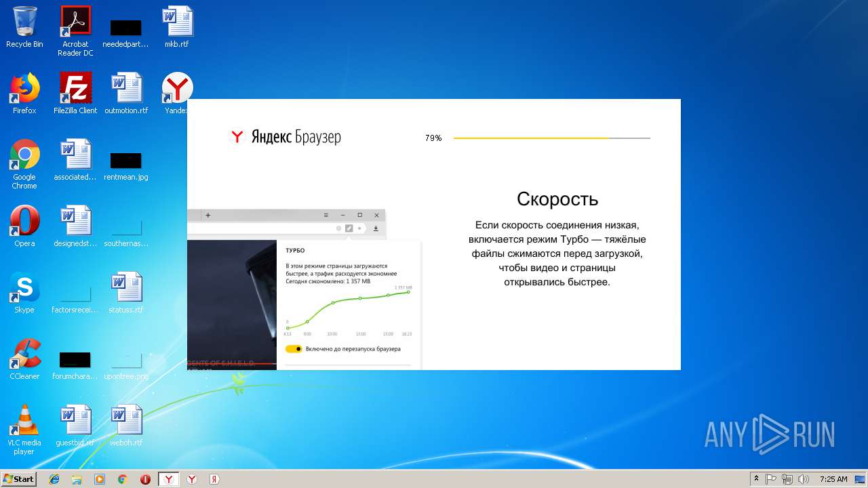Image resolution: width=868 pixels, height=488 pixels.
Task: Click the Турбо mode description paragraph
Action: pos(557,253)
